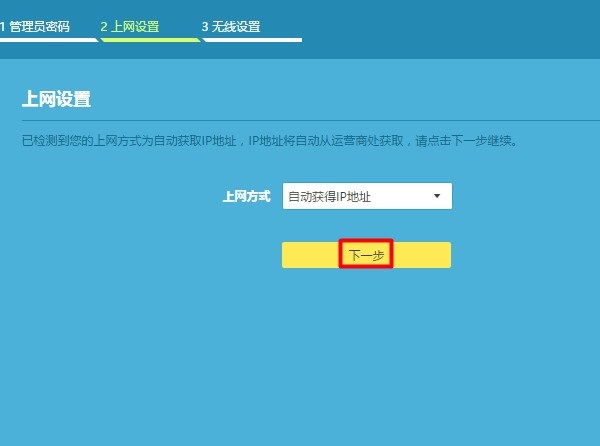Image resolution: width=600 pixels, height=446 pixels.
Task: Select the 自动获得IP地址 text in combo box
Action: 329,197
